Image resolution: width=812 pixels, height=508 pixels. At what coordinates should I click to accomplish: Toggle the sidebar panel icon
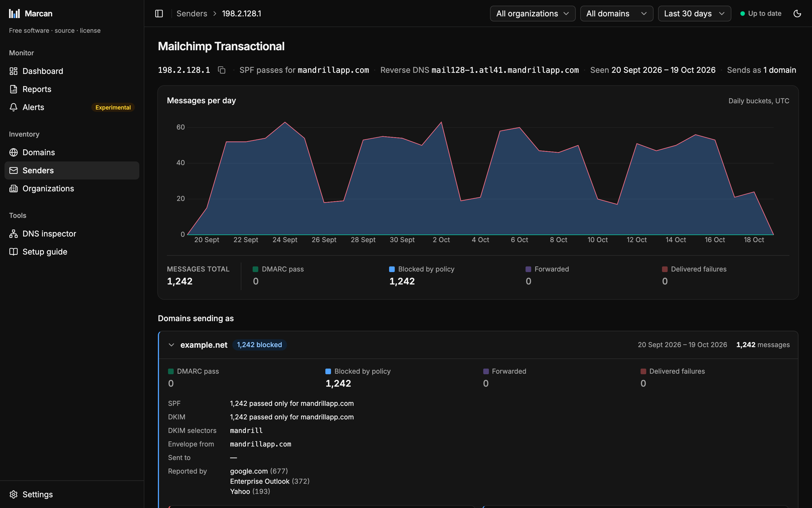159,14
